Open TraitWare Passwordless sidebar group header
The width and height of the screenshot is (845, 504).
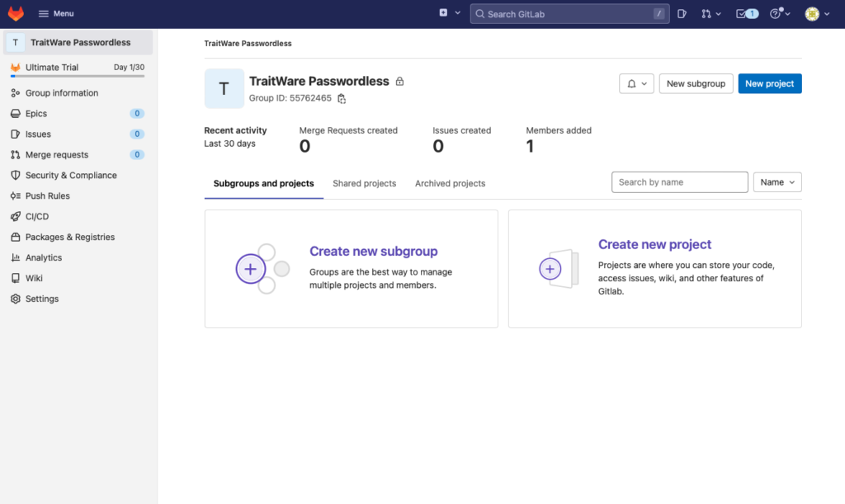[78, 43]
